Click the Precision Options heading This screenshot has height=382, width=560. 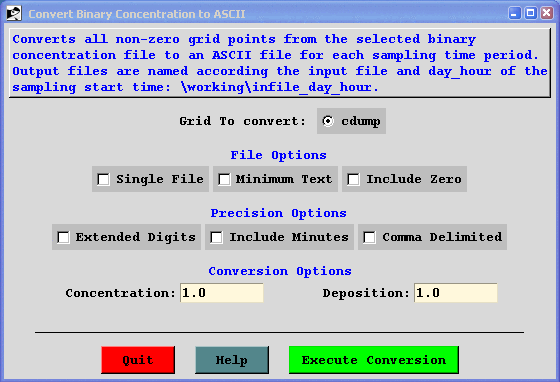(x=279, y=213)
